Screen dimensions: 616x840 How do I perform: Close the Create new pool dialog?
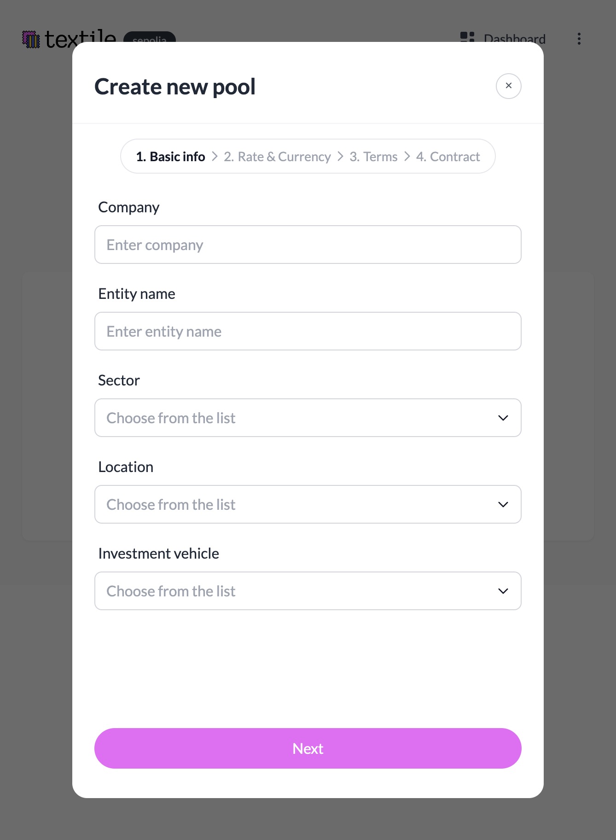point(508,86)
